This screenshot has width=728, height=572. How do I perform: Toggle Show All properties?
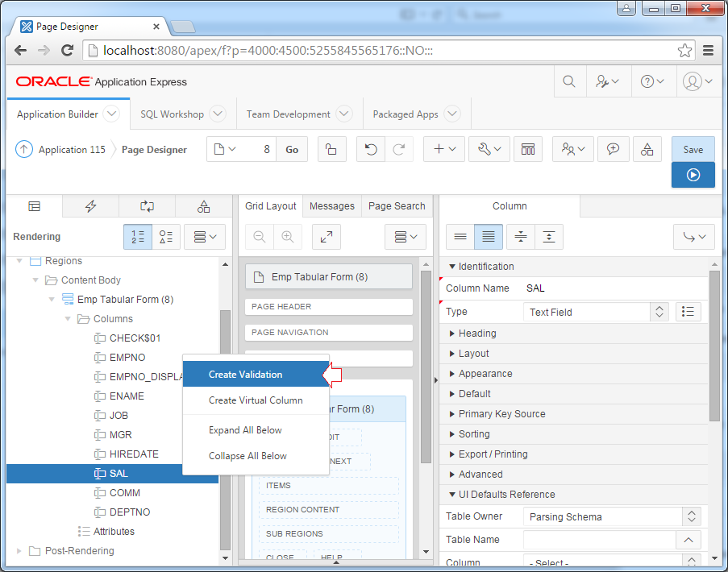coord(489,237)
